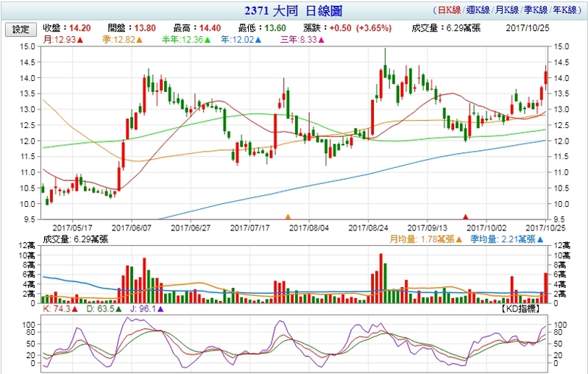The height and width of the screenshot is (374, 588).
Task: Click the 2017/10/02 axis date label
Action: pyautogui.click(x=486, y=227)
